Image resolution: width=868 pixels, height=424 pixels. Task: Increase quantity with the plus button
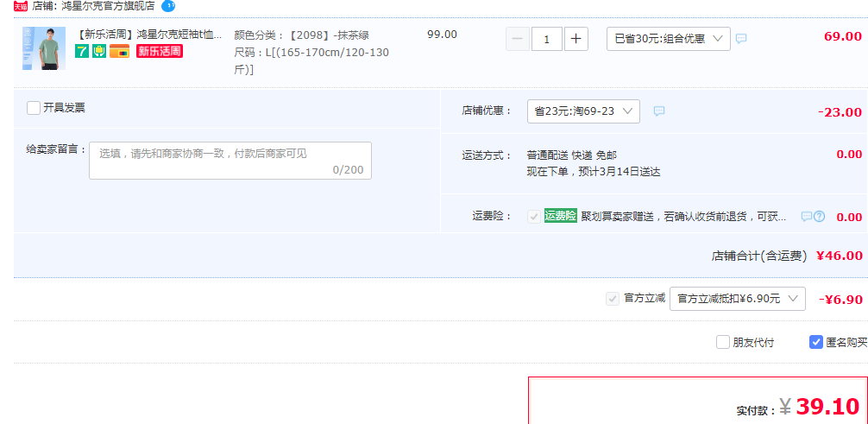576,39
